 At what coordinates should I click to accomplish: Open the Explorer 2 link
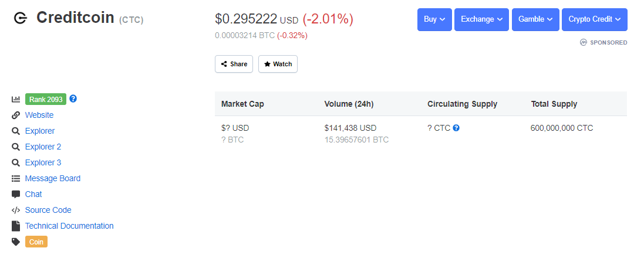[x=43, y=147]
